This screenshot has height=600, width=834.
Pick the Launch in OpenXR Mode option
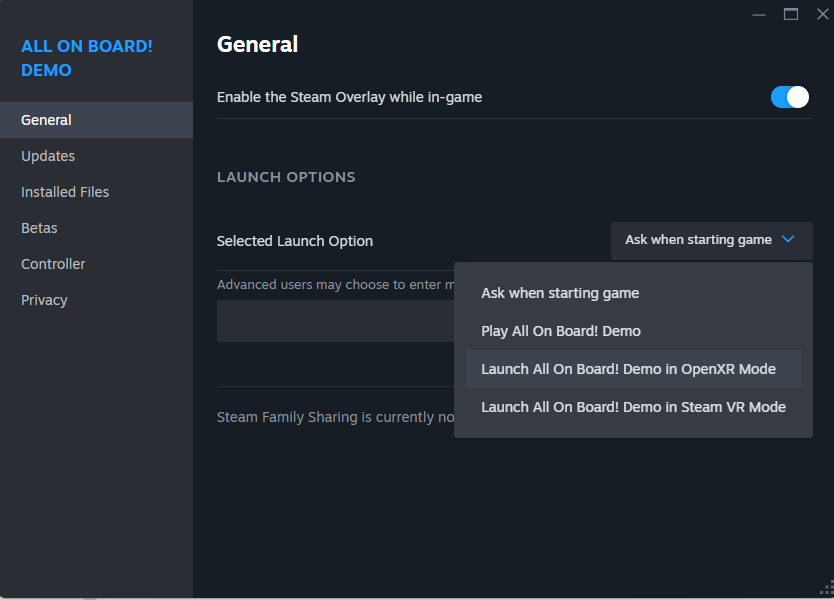point(628,369)
